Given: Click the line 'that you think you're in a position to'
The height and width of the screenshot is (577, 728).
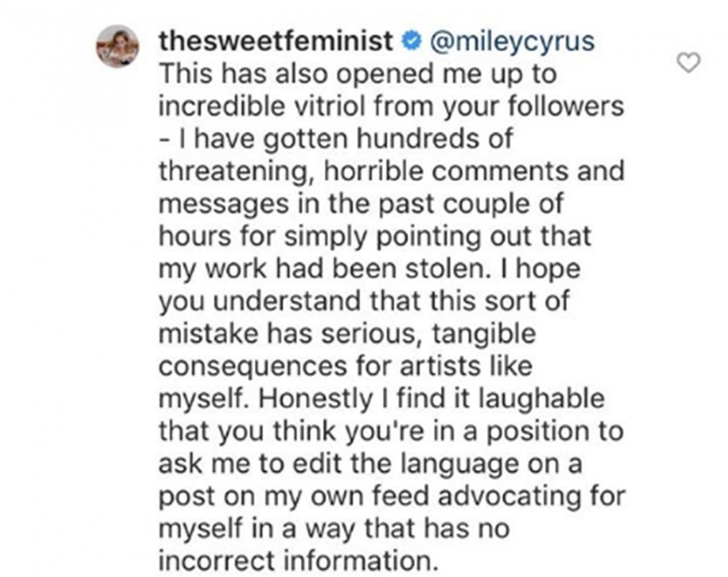Looking at the screenshot, I should tap(391, 431).
